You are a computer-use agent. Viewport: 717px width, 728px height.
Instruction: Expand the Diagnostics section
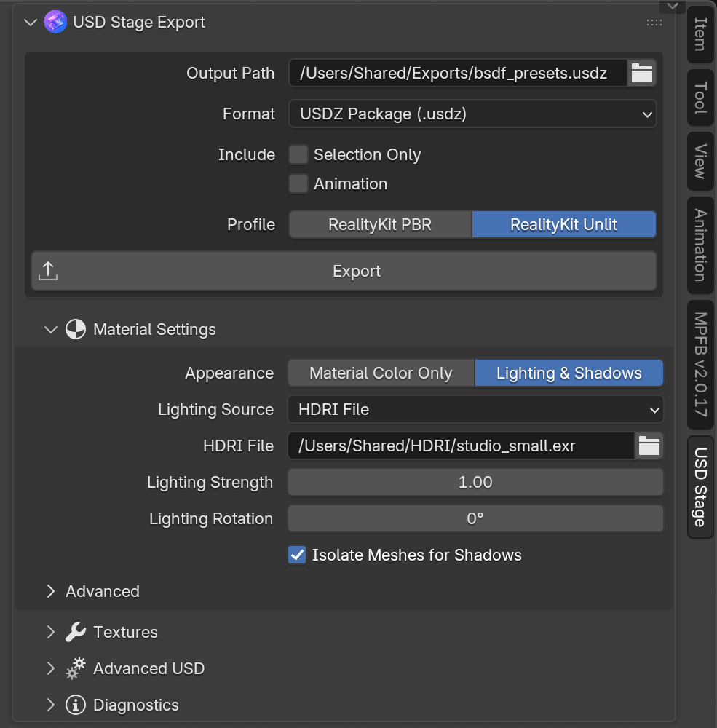[51, 705]
